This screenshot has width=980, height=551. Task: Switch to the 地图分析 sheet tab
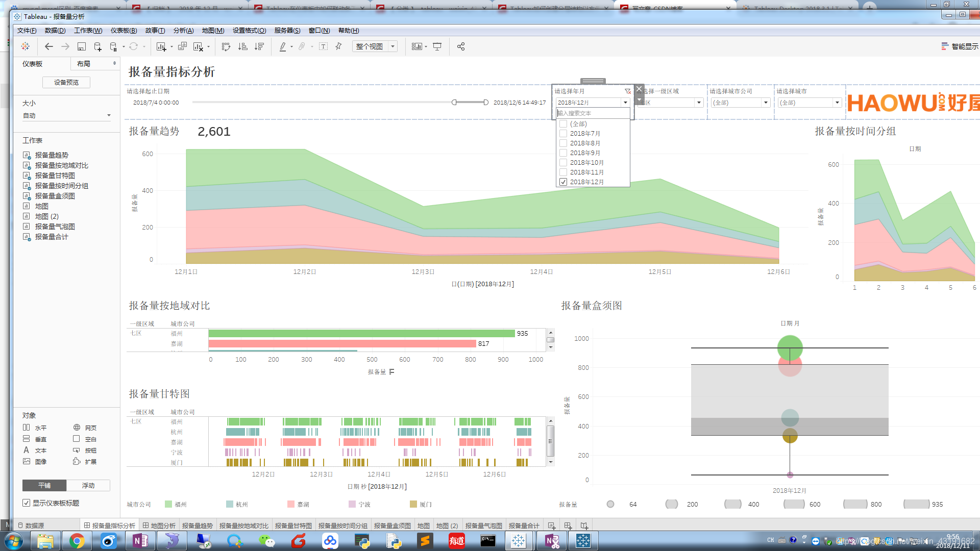point(159,525)
